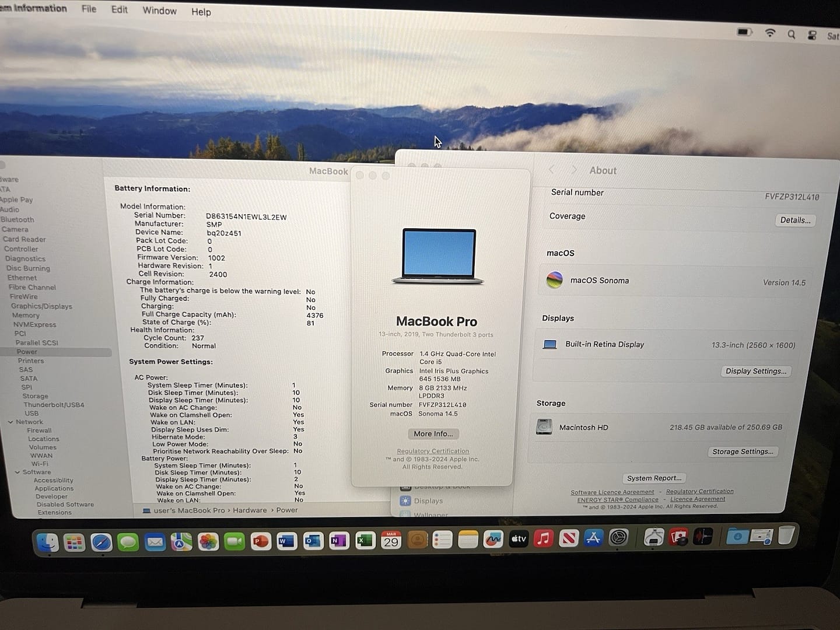Image resolution: width=840 pixels, height=630 pixels.
Task: Open App Store from the Dock
Action: [x=593, y=538]
